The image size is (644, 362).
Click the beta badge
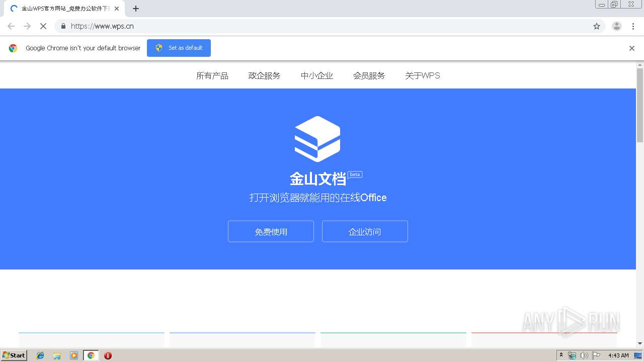pyautogui.click(x=355, y=174)
